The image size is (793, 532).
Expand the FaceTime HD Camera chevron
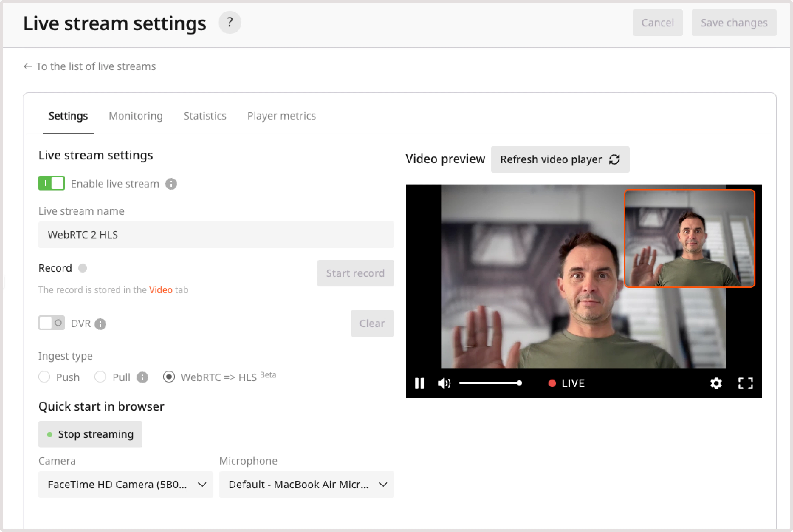pyautogui.click(x=203, y=485)
